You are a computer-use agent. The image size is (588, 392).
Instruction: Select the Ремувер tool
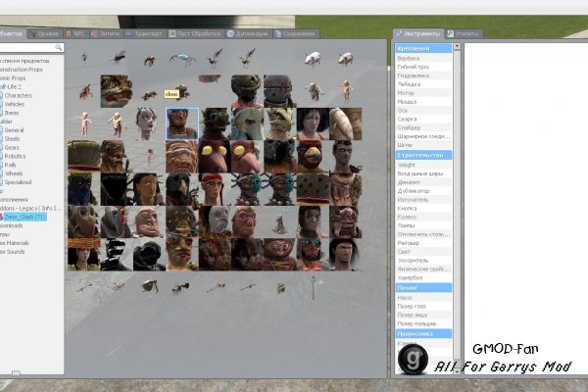[x=423, y=243]
